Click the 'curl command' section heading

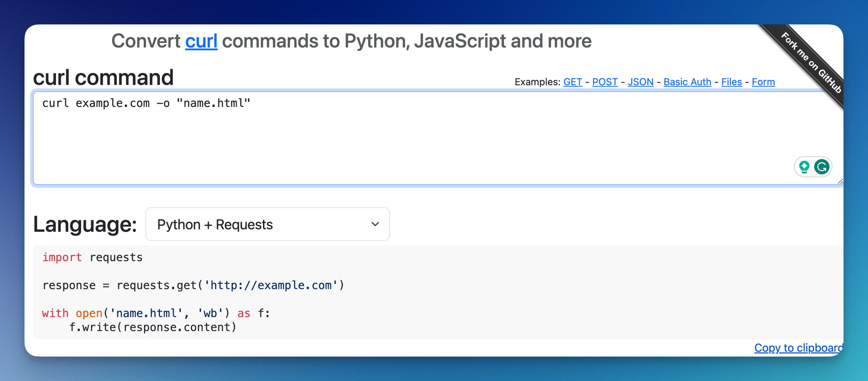(x=103, y=78)
